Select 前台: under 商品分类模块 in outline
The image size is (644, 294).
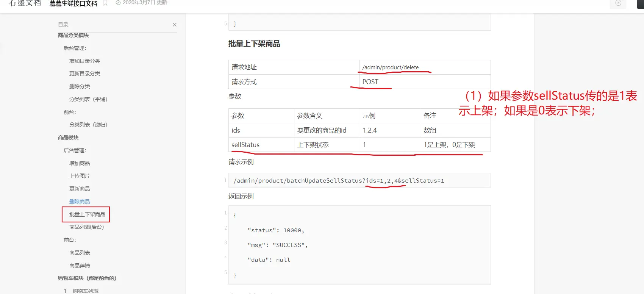click(70, 112)
